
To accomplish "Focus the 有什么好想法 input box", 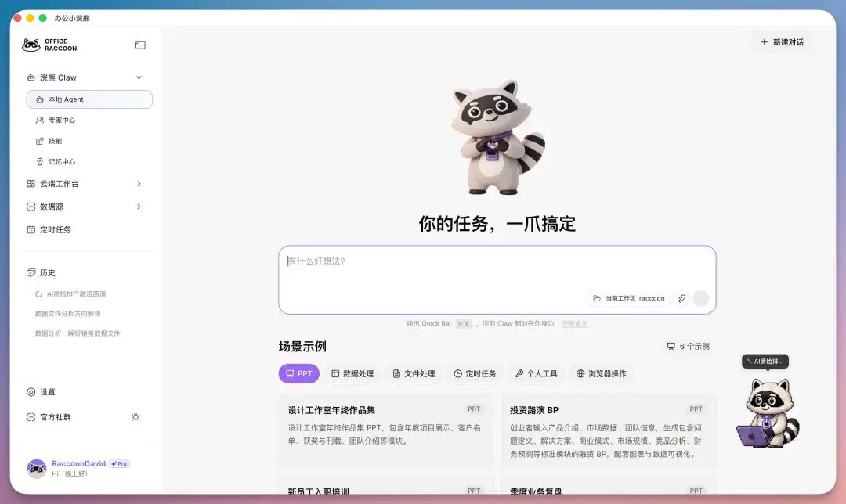I will 497,279.
